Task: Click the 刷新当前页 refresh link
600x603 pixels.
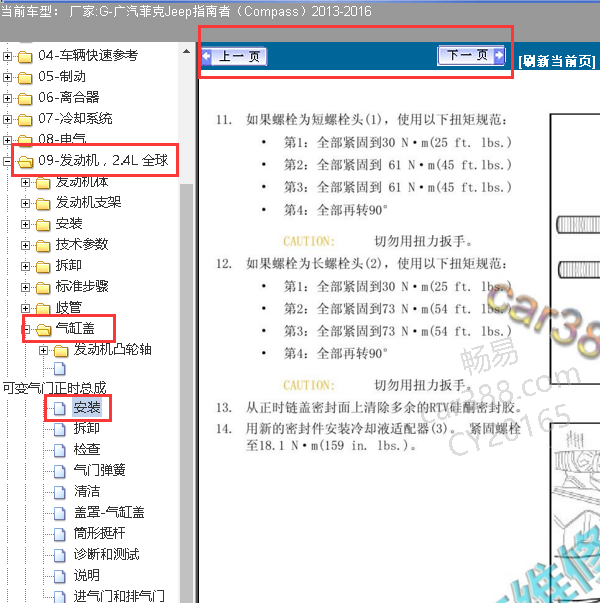Action: point(557,61)
